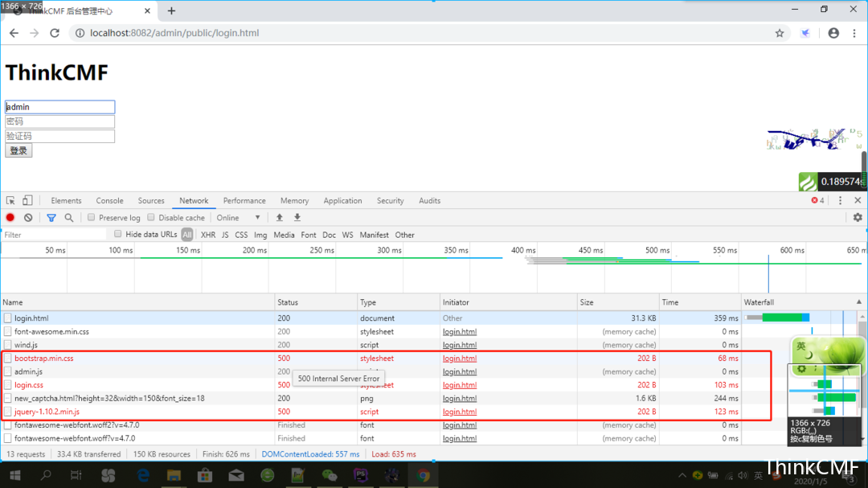Reload the page with the refresh icon
This screenshot has width=868, height=488.
55,33
